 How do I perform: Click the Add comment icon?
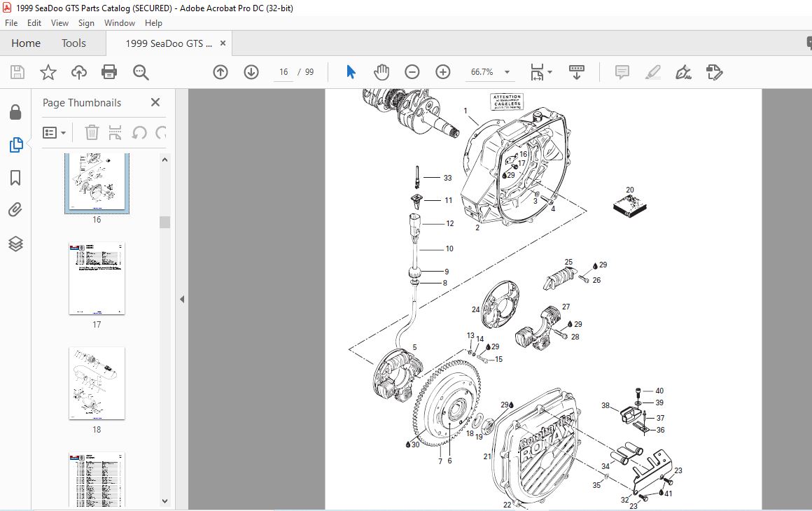tap(622, 72)
